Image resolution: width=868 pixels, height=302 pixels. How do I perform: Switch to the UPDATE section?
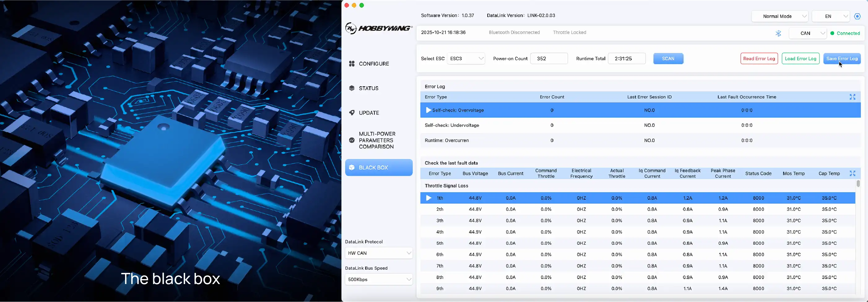369,113
